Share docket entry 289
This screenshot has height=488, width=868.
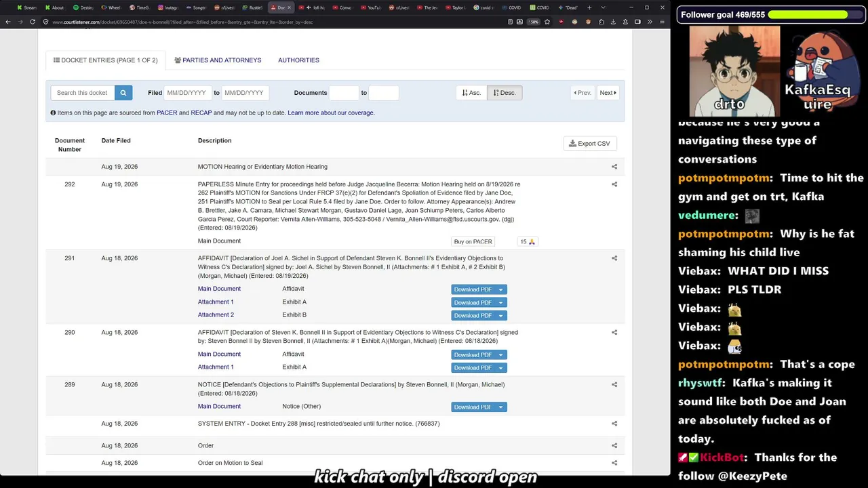(614, 385)
